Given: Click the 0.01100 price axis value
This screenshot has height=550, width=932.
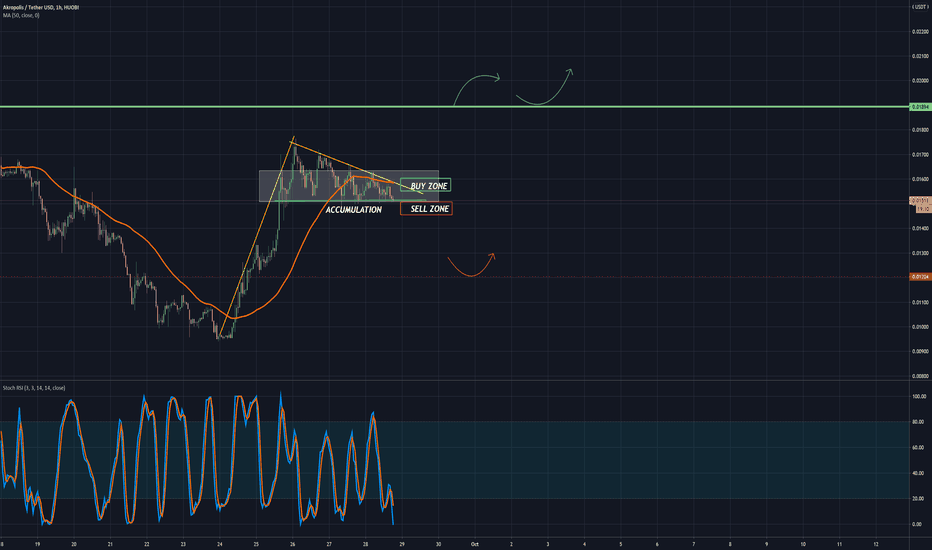Looking at the screenshot, I should click(920, 302).
